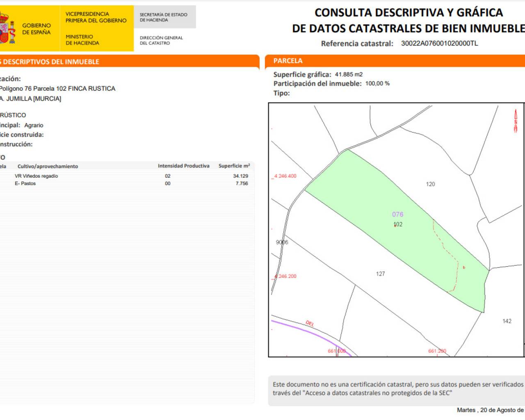Click the red point marker in parcel 102
This screenshot has width=525, height=420.
395,226
